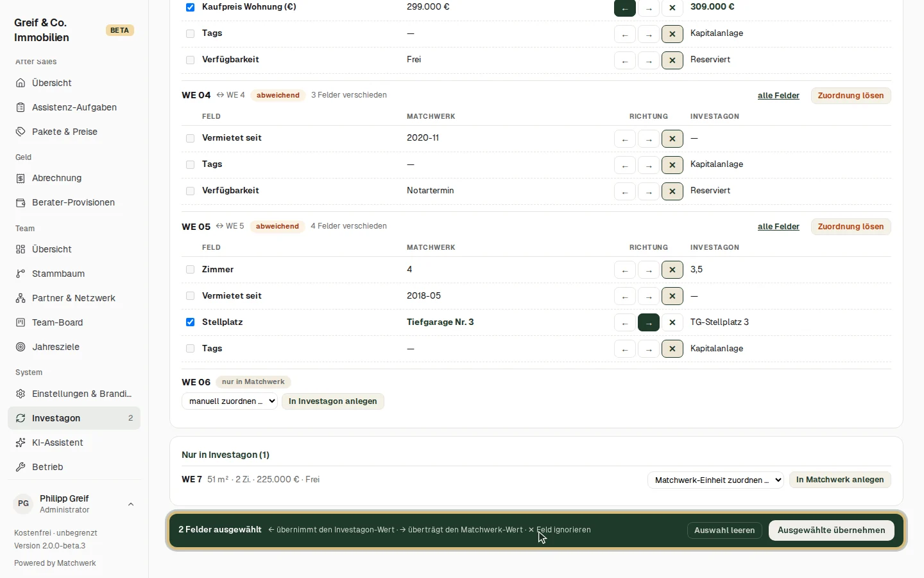Uncheck the Stellplatz checkbox

coord(190,322)
